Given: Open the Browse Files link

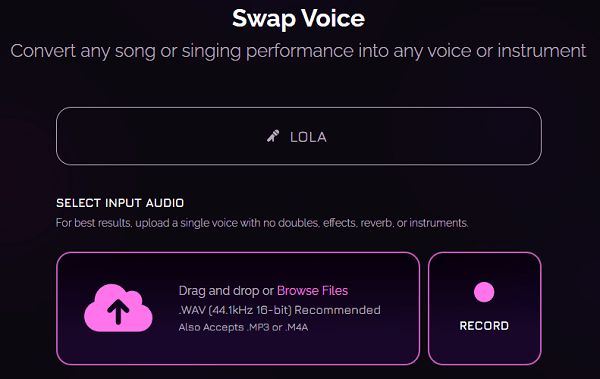Looking at the screenshot, I should tap(312, 291).
